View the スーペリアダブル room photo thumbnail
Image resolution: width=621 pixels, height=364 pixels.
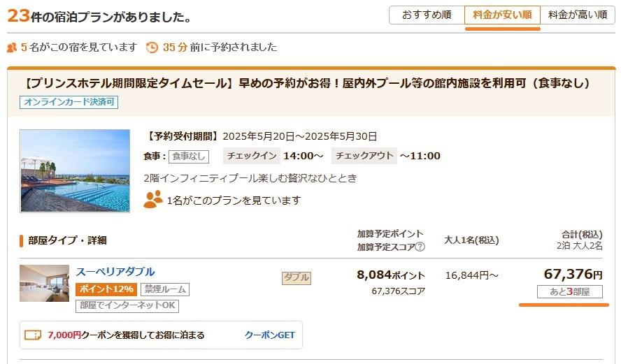44,283
